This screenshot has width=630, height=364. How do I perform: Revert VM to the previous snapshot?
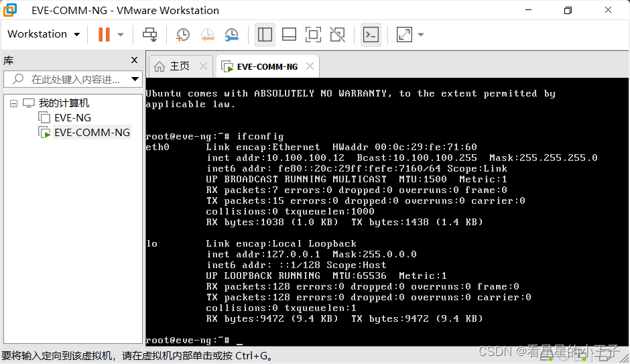[x=208, y=35]
